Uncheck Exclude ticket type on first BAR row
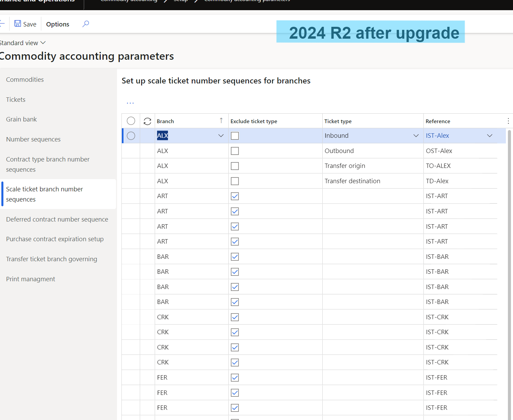The image size is (513, 420). point(235,257)
